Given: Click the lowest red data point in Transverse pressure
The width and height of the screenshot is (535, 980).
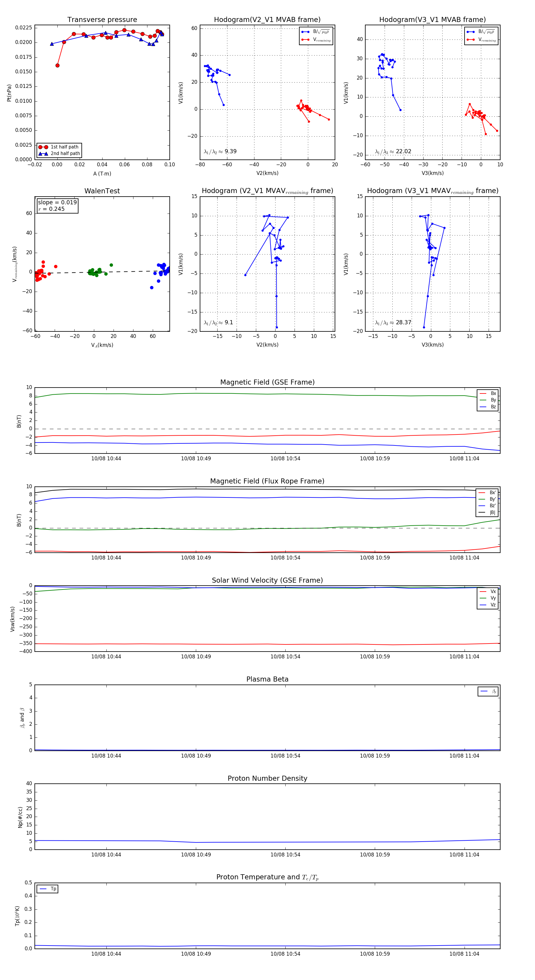Looking at the screenshot, I should [x=57, y=65].
